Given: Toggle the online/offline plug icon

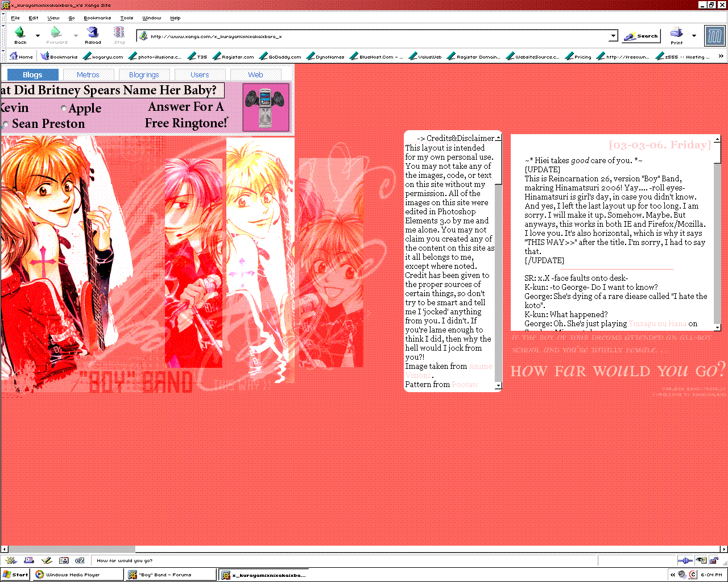Looking at the screenshot, I should click(x=685, y=560).
